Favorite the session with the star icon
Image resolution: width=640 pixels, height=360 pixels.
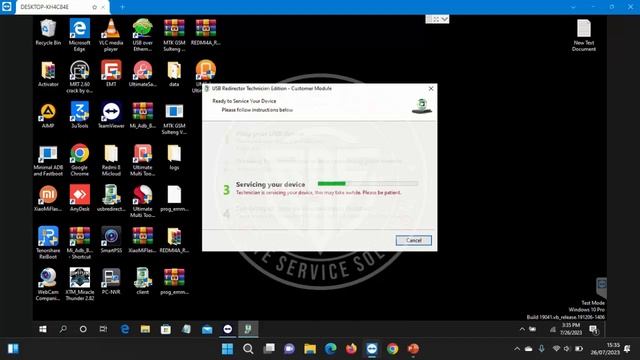click(x=94, y=7)
